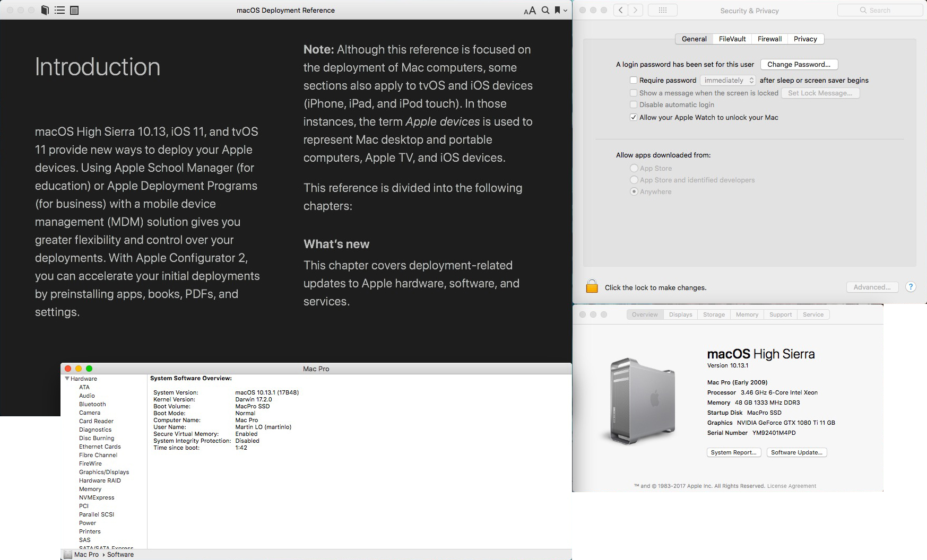This screenshot has width=927, height=560.
Task: Collapse the Hardware tree section
Action: (x=67, y=379)
